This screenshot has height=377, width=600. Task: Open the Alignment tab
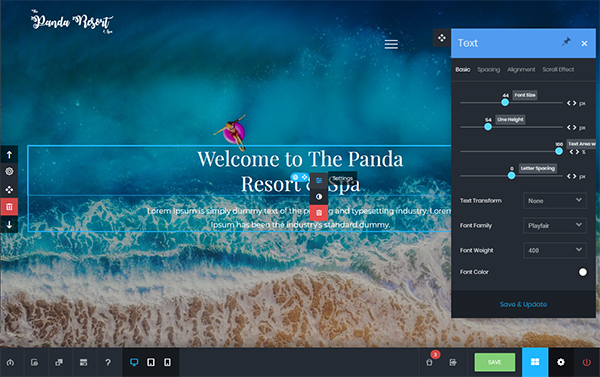click(x=521, y=69)
